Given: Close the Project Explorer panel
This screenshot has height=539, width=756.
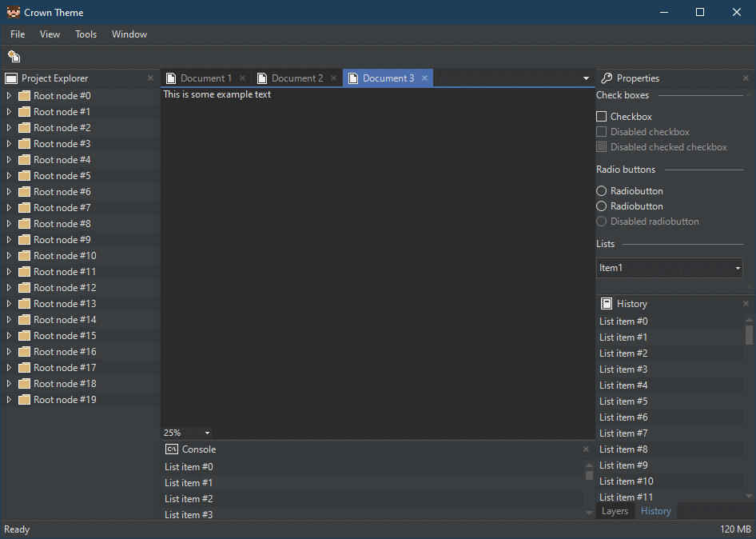Looking at the screenshot, I should [150, 78].
